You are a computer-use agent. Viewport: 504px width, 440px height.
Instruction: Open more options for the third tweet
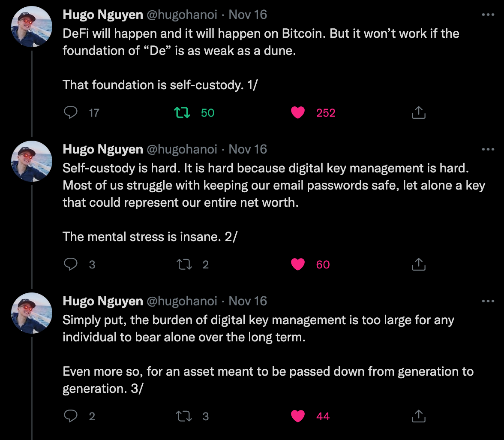click(488, 301)
